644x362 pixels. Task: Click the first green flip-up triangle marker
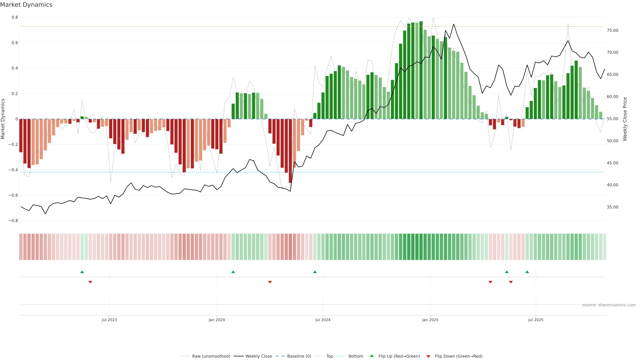[82, 272]
